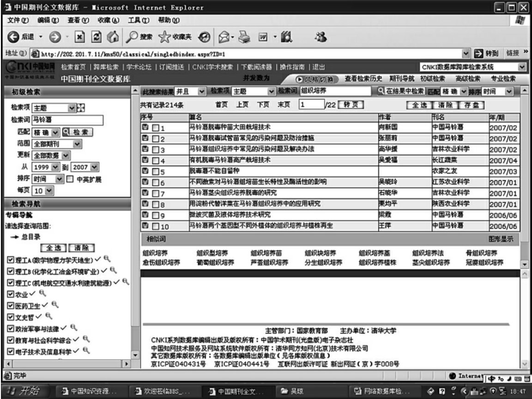Click the save disk icon for record 5
The width and height of the screenshot is (532, 399).
[145, 171]
